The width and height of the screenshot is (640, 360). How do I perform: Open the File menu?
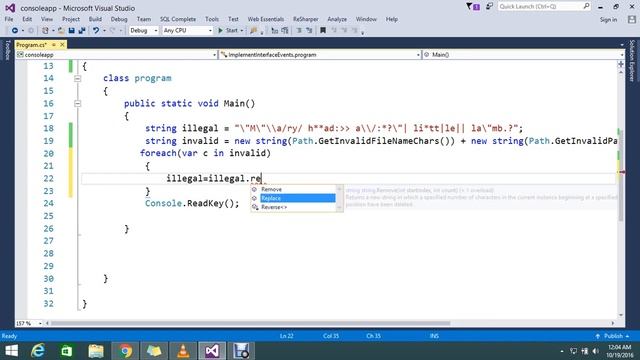click(9, 19)
